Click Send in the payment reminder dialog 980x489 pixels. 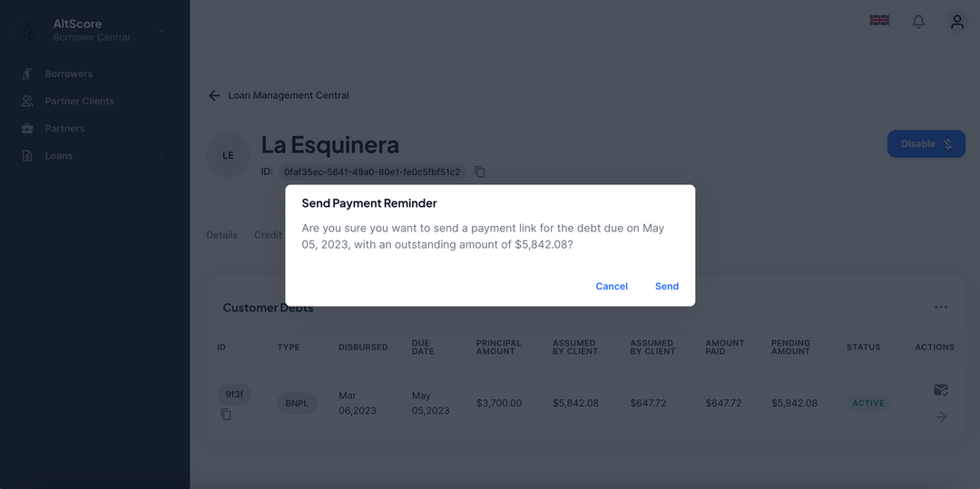click(666, 286)
